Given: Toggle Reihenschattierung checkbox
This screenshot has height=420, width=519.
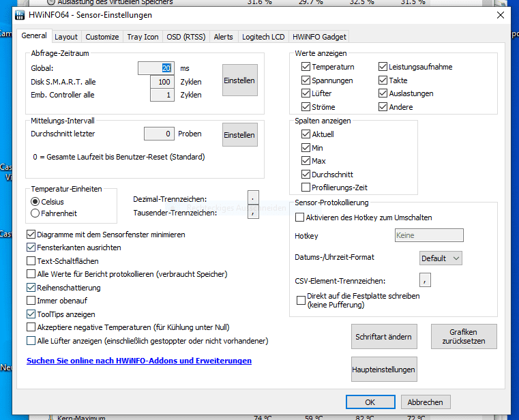Looking at the screenshot, I should coord(31,287).
